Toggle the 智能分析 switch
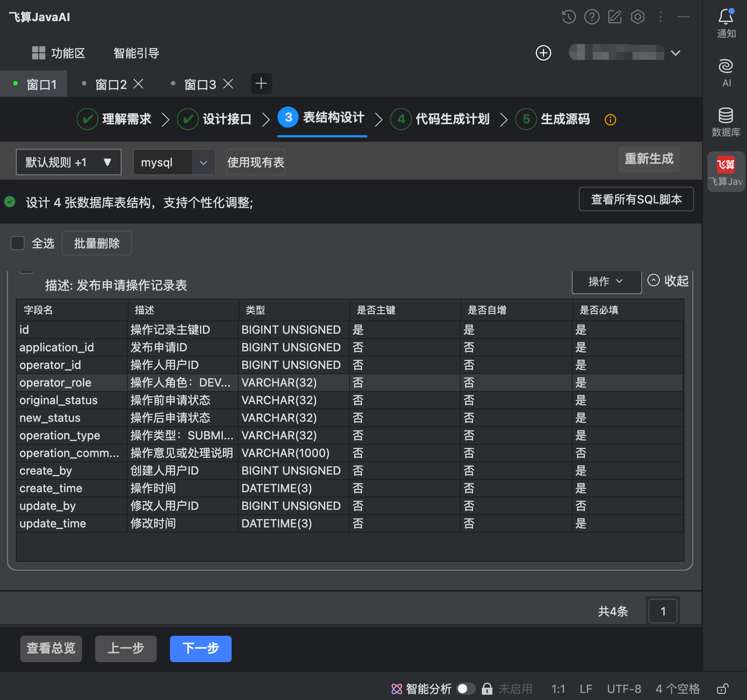The height and width of the screenshot is (700, 747). 465,689
